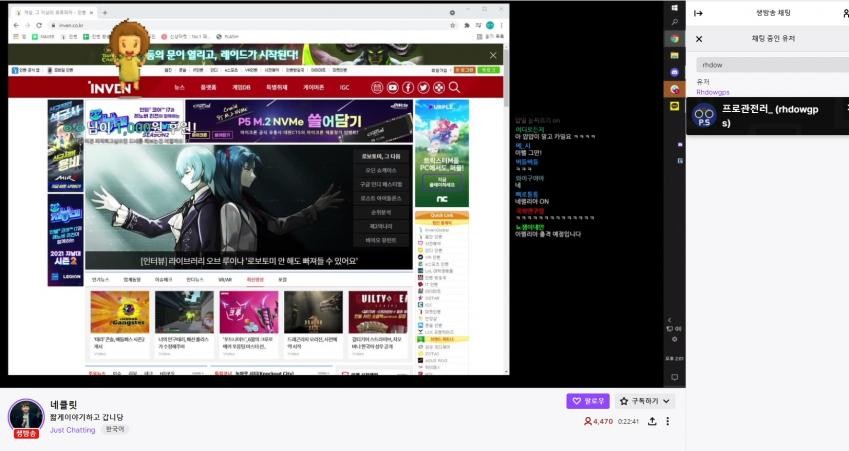This screenshot has width=849, height=451.
Task: Open the File Explorer taskbar icon
Action: click(x=675, y=55)
